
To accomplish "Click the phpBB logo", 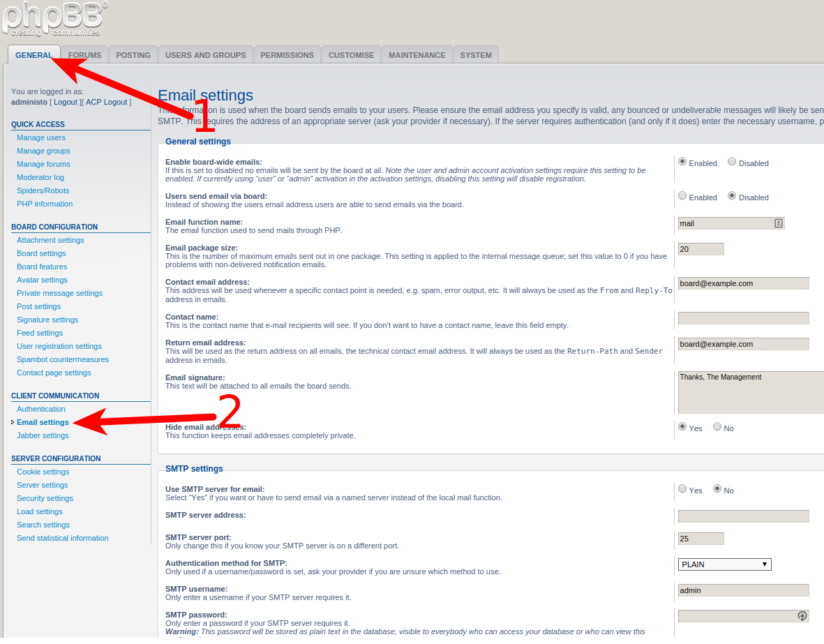I will (x=54, y=20).
